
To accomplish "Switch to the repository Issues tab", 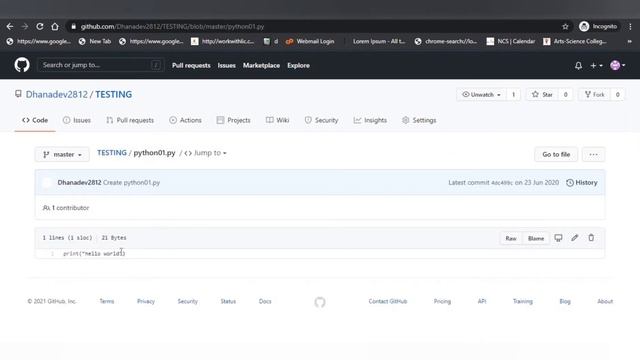I will click(77, 120).
